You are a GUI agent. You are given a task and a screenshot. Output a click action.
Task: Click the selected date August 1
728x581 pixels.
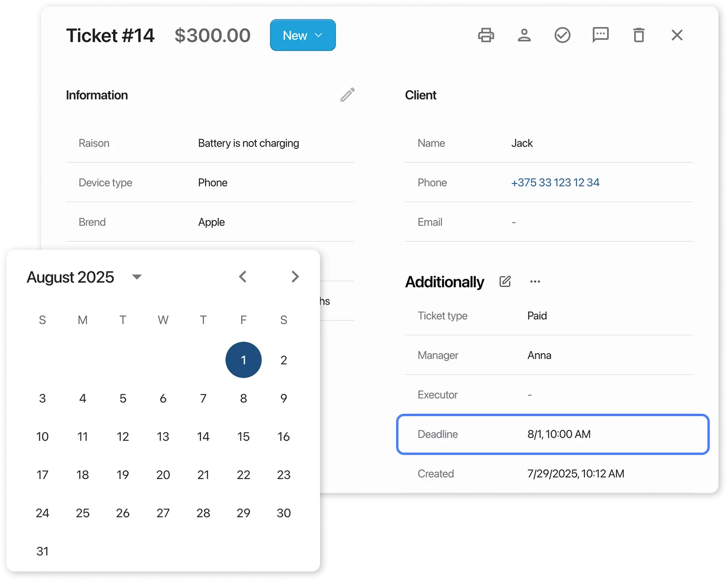click(x=243, y=360)
